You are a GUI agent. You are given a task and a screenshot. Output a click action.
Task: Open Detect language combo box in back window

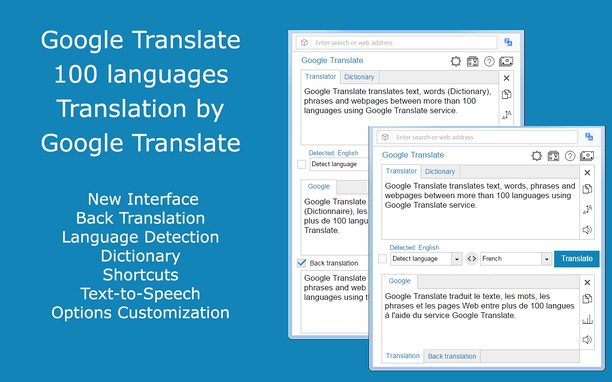[339, 164]
